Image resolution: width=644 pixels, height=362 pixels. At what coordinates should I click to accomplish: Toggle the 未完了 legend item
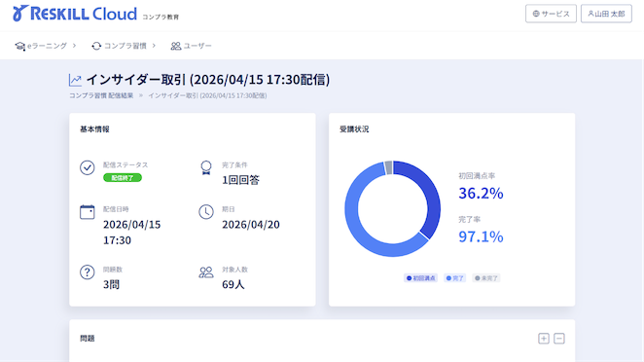(x=486, y=278)
